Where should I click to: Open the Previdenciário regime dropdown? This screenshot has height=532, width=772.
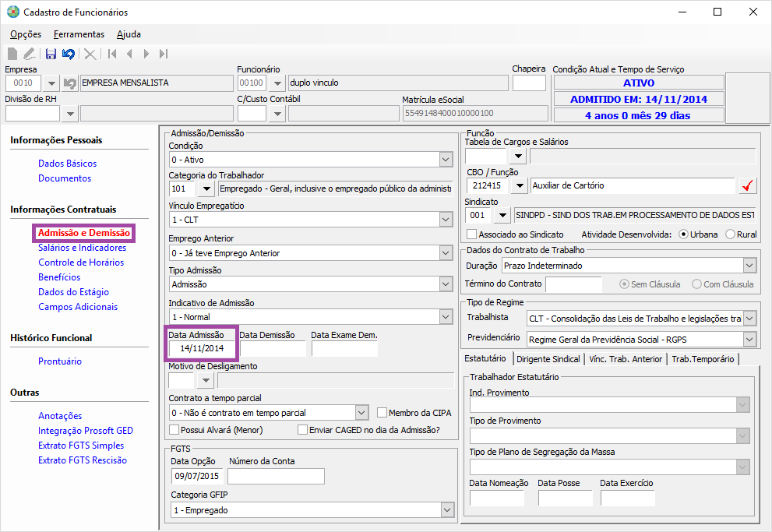(749, 339)
